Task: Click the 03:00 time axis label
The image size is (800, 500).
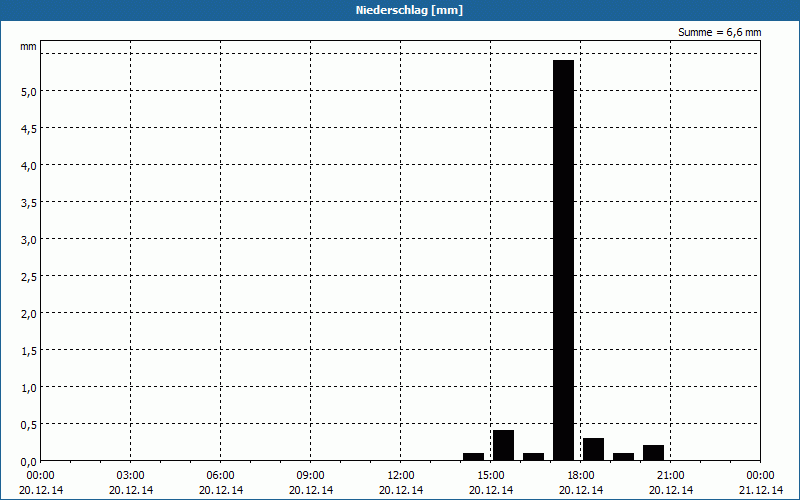Action: tap(131, 476)
